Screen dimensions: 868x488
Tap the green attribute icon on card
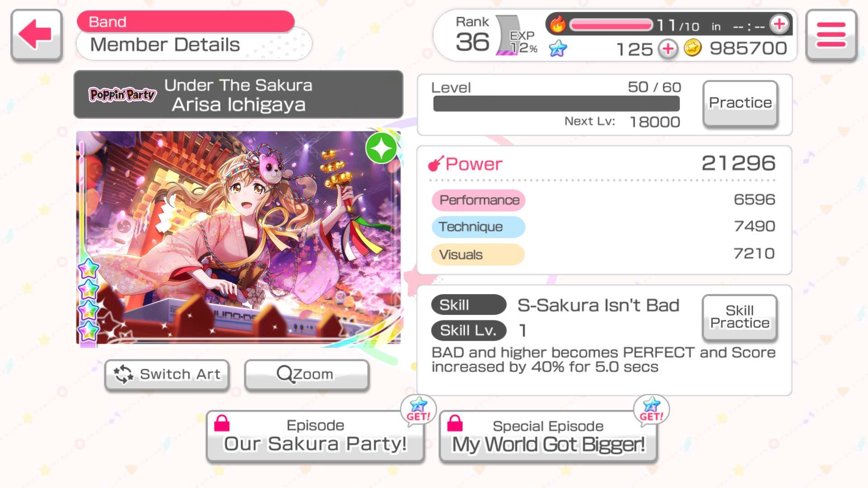pos(381,148)
